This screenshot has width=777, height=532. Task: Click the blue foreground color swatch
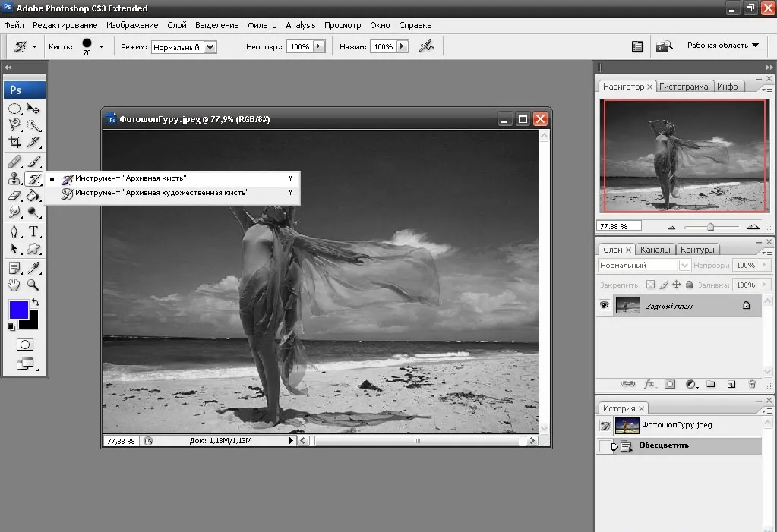18,310
